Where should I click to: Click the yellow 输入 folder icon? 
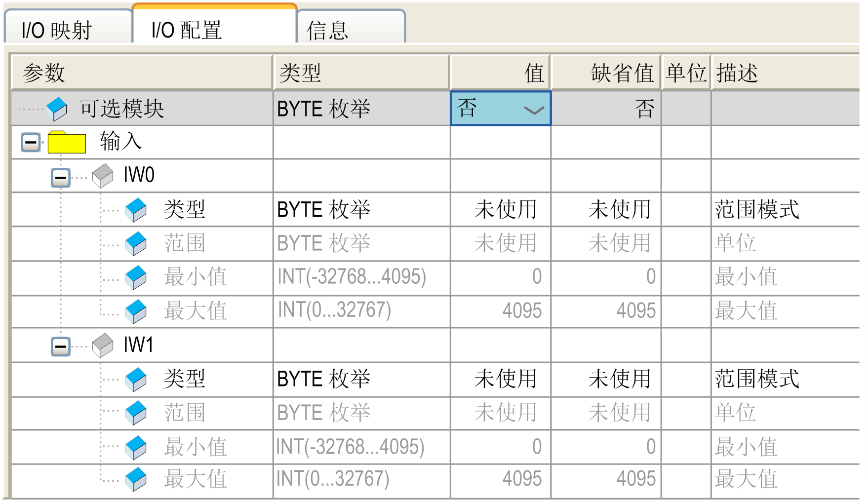67,142
